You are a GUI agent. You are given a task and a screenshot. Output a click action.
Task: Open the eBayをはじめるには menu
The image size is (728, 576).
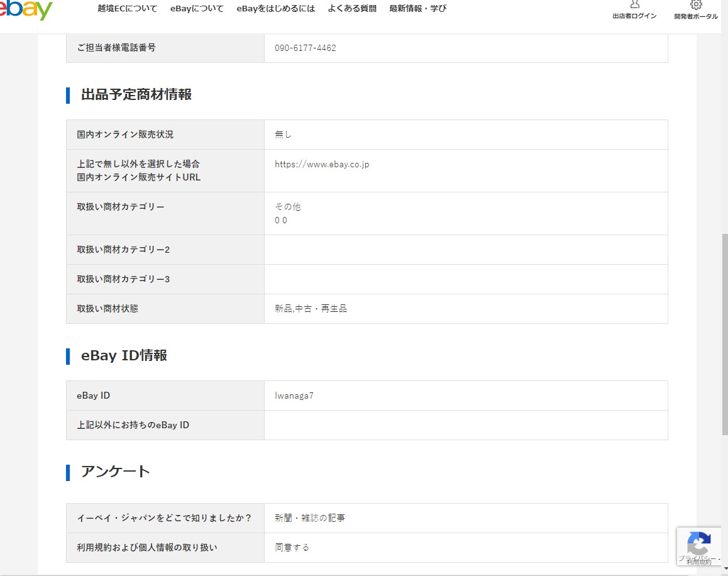click(x=276, y=8)
